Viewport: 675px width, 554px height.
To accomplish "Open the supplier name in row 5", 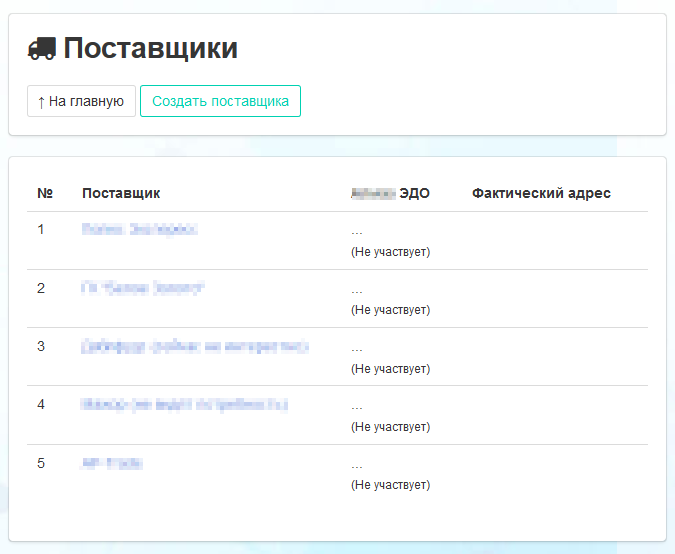I will point(112,463).
